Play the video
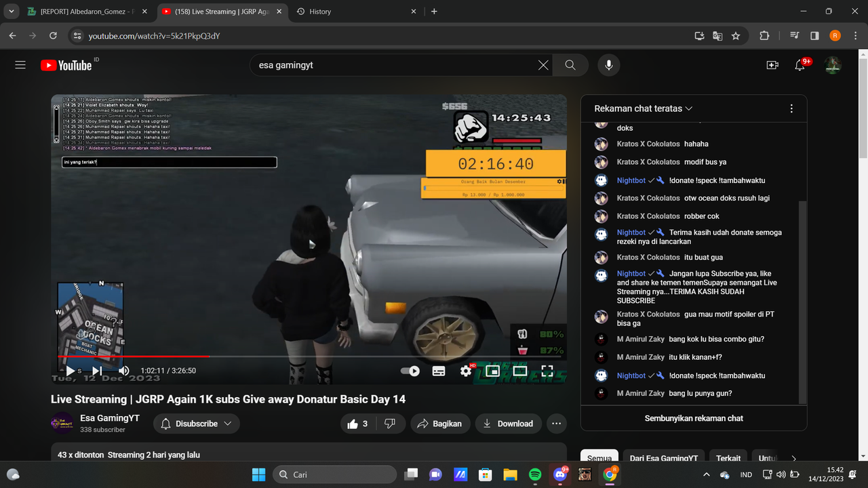This screenshot has width=868, height=488. (70, 371)
